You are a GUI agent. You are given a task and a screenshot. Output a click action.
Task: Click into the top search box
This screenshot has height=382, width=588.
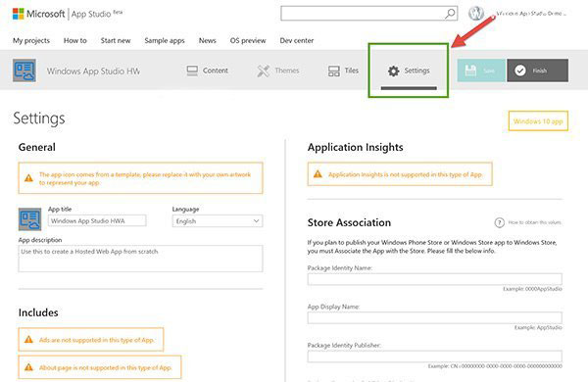coord(363,14)
